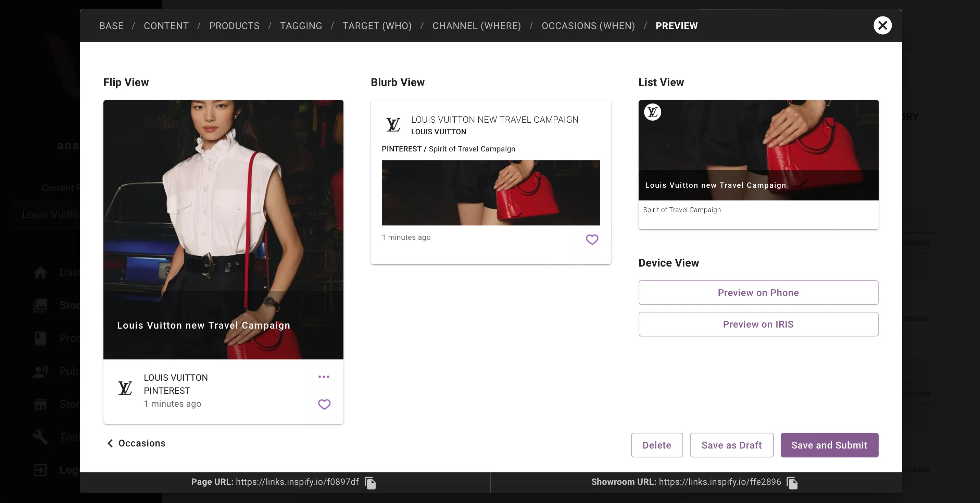Viewport: 980px width, 503px height.
Task: Click 'Spirit of Travel Campaign' in List View
Action: pyautogui.click(x=682, y=210)
